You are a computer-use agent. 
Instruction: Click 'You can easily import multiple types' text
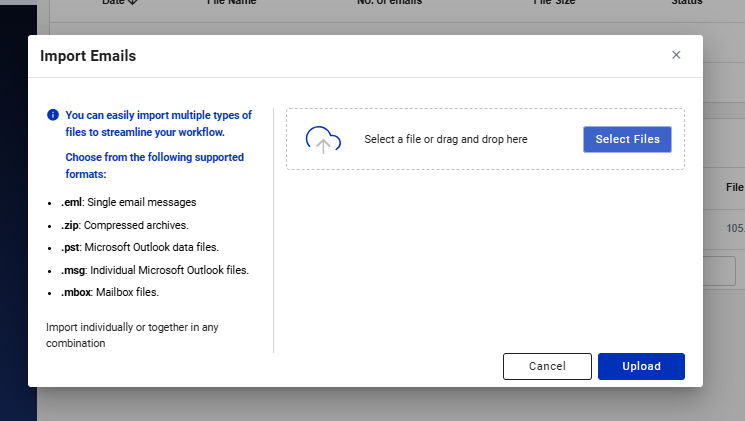click(158, 124)
